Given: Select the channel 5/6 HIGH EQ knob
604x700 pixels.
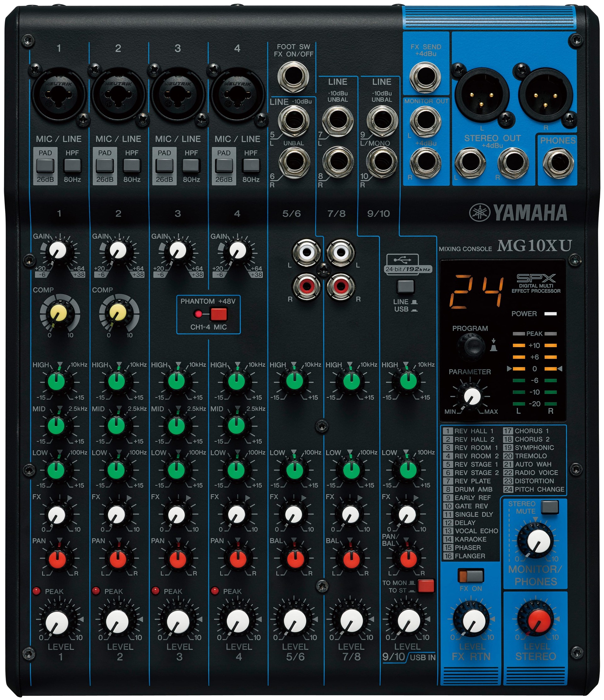Looking at the screenshot, I should (x=294, y=381).
